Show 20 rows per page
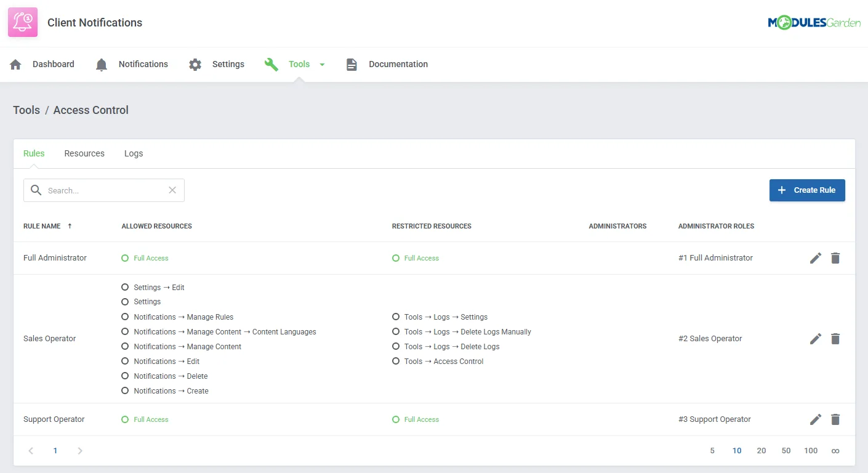 [762, 451]
